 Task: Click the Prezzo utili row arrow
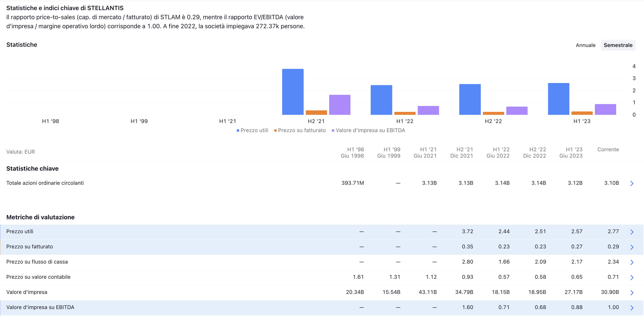pyautogui.click(x=632, y=232)
